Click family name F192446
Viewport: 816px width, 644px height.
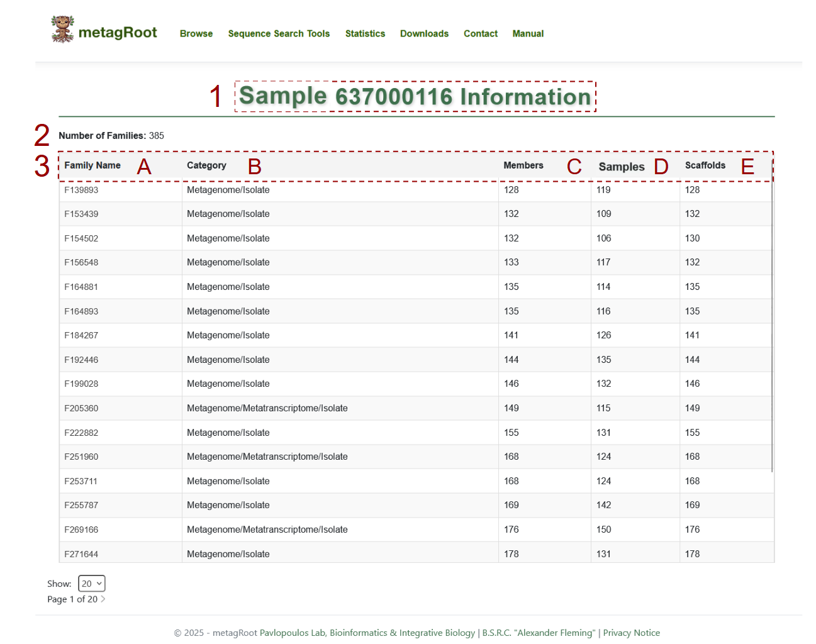coord(81,360)
